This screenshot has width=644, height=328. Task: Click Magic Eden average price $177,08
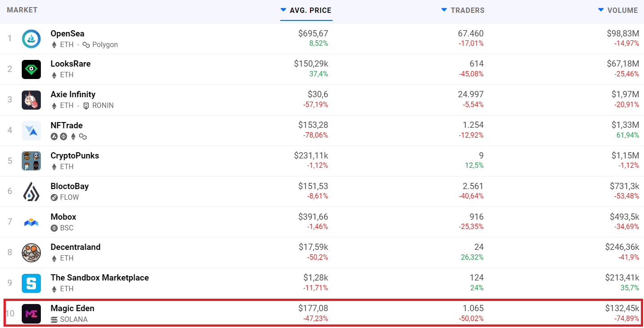pos(313,308)
